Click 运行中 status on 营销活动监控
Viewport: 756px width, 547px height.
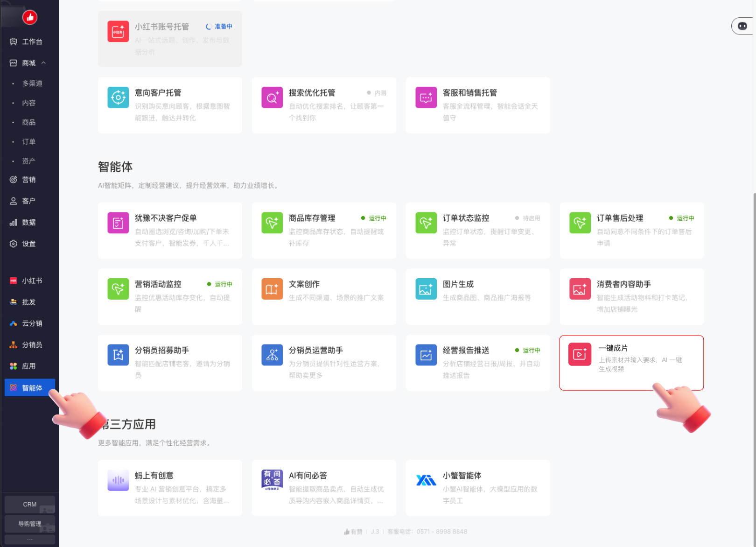pos(220,284)
